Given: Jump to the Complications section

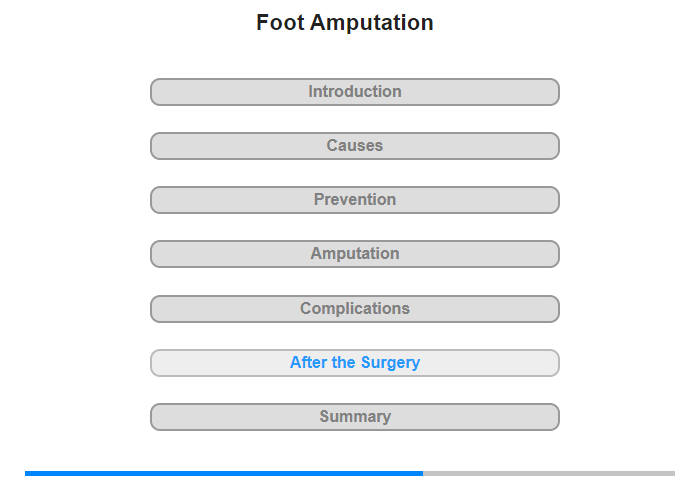Looking at the screenshot, I should 354,309.
